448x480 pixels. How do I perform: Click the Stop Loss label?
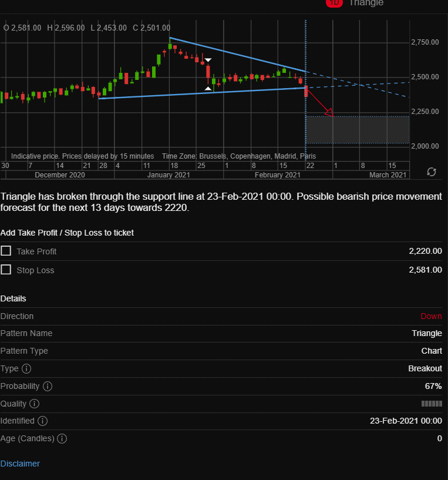[35, 271]
